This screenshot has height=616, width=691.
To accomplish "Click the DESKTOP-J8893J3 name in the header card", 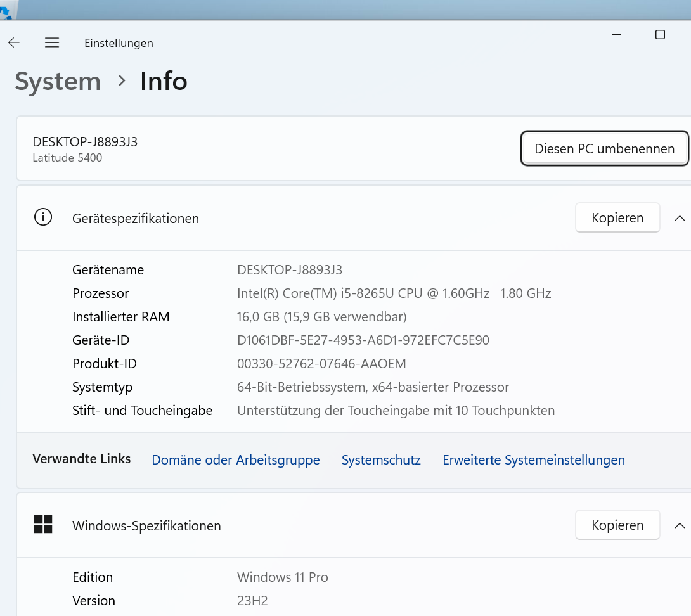I will coord(85,142).
